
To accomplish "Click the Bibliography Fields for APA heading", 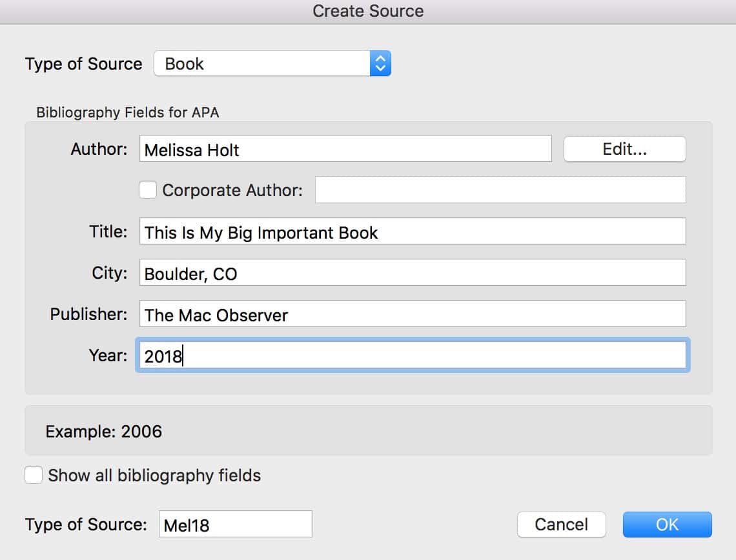I will click(x=127, y=112).
